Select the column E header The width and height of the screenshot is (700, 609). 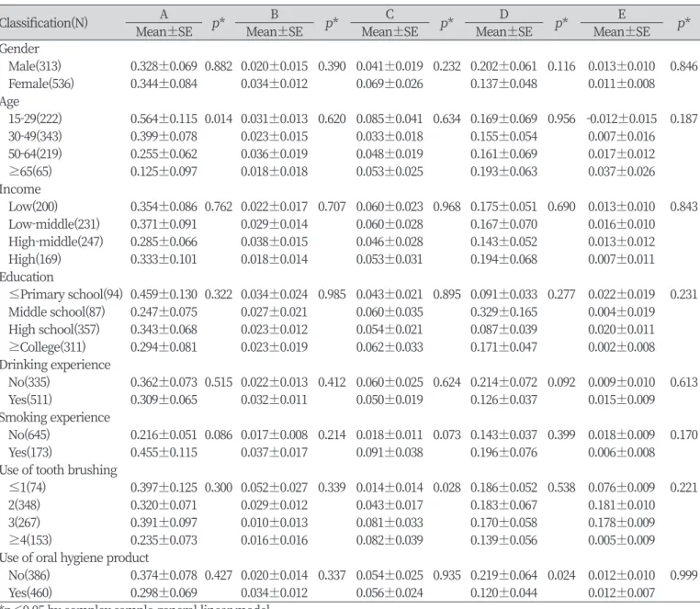point(621,15)
